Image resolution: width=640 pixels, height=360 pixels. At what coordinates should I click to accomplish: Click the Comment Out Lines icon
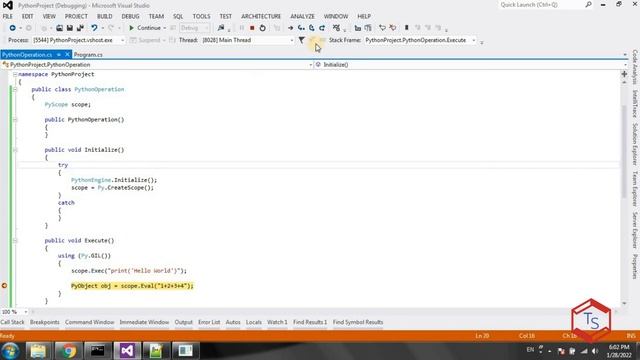358,28
